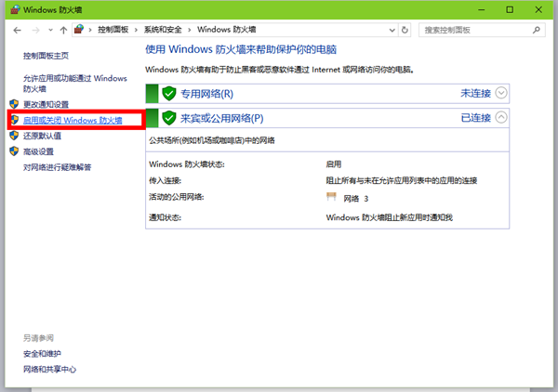Click shield icon beside 还原默认值
Image resolution: width=558 pixels, height=392 pixels.
(x=14, y=136)
